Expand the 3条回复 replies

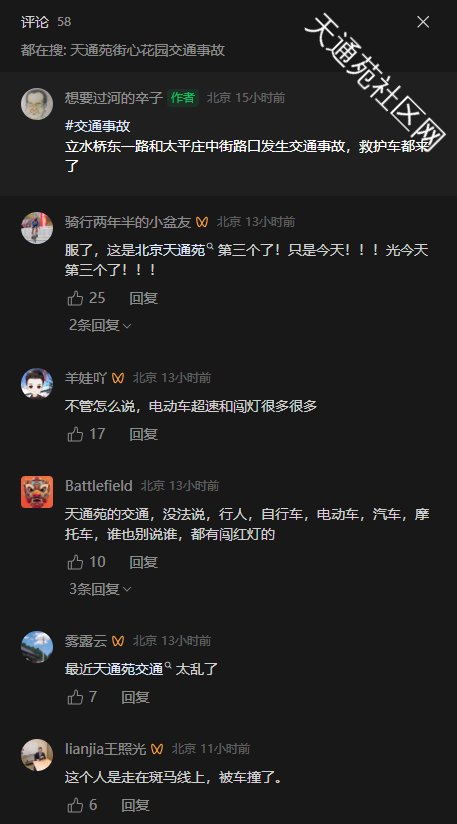click(100, 589)
